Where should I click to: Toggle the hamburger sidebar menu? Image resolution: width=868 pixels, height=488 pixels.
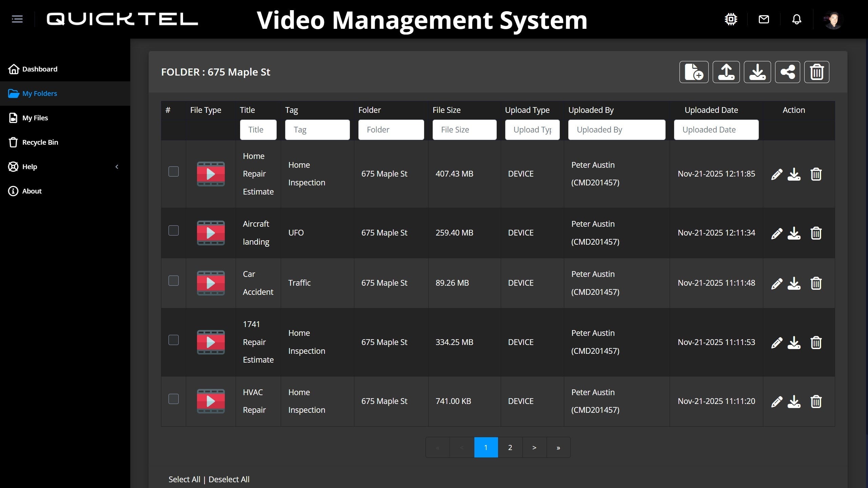tap(17, 19)
